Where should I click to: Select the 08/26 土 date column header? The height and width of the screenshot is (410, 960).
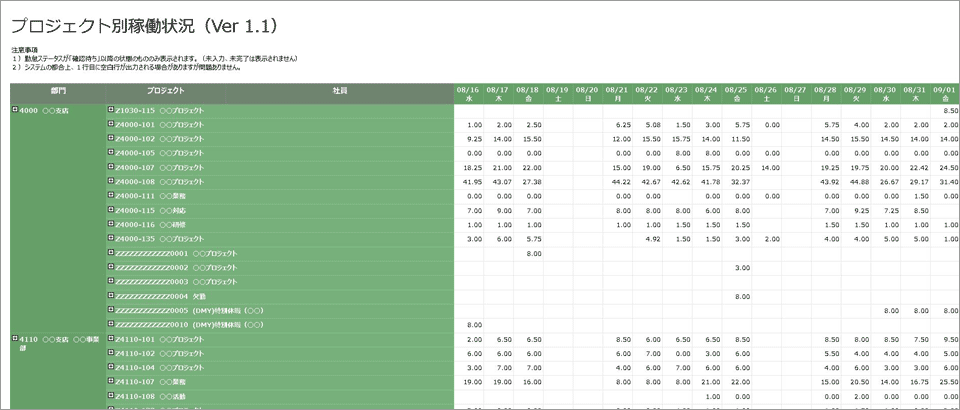767,93
